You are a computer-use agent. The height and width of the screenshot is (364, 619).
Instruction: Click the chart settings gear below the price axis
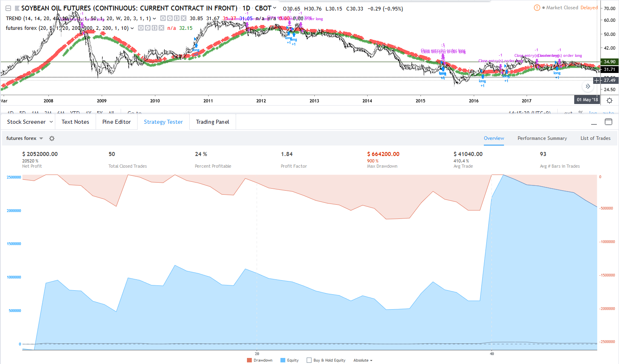point(609,100)
